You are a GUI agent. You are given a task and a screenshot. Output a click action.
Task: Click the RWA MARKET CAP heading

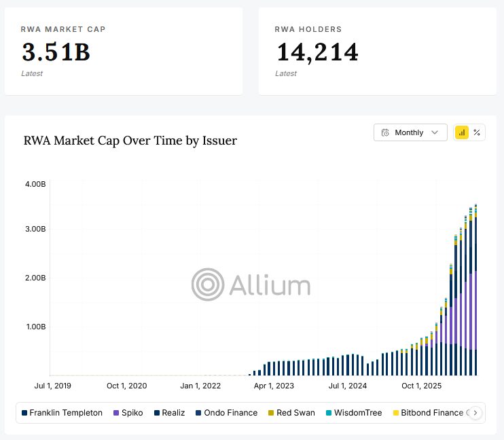(63, 29)
